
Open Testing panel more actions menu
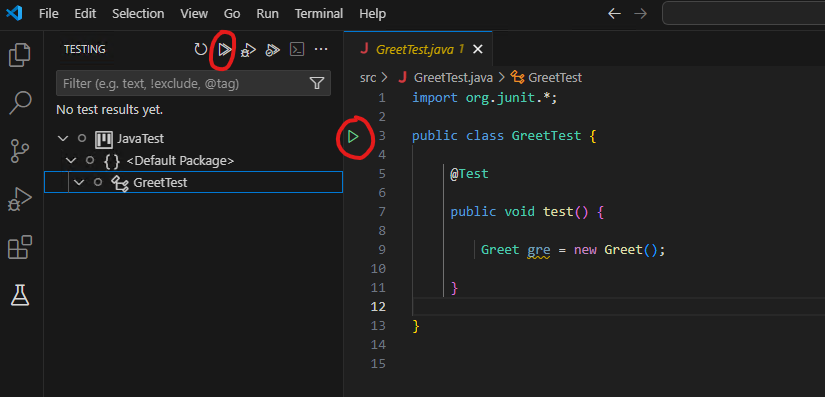[x=321, y=49]
